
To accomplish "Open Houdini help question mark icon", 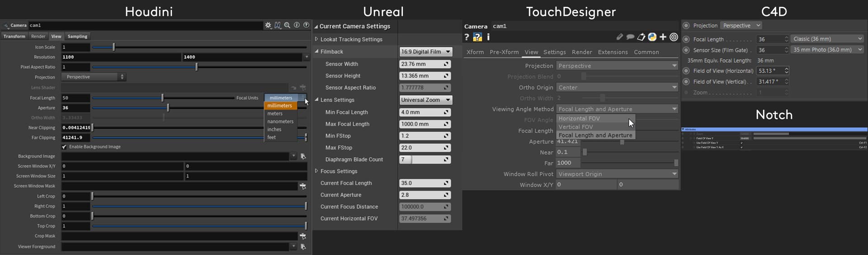I will click(x=306, y=25).
